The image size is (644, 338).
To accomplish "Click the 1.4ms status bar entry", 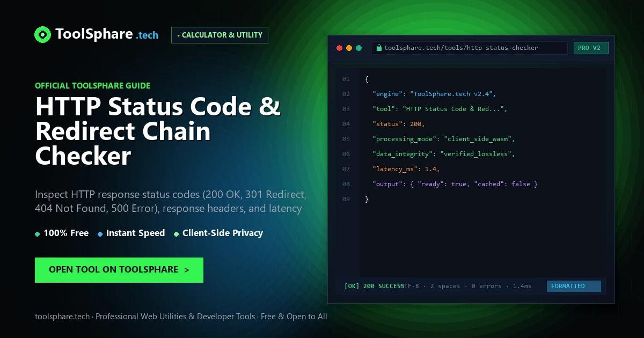I will [522, 286].
